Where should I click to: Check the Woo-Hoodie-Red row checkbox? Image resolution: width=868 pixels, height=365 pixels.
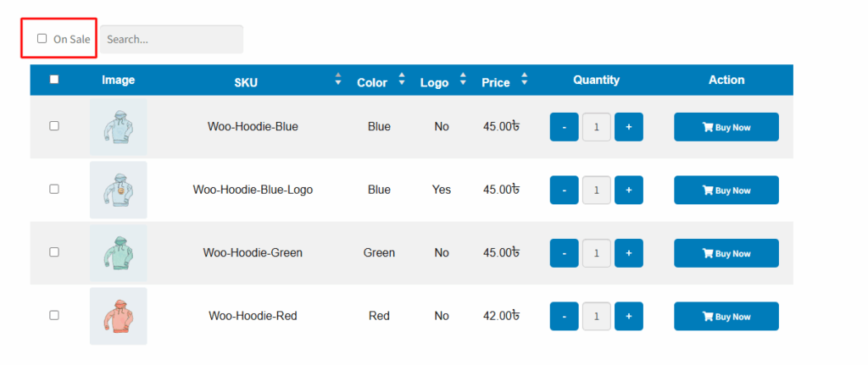coord(53,315)
